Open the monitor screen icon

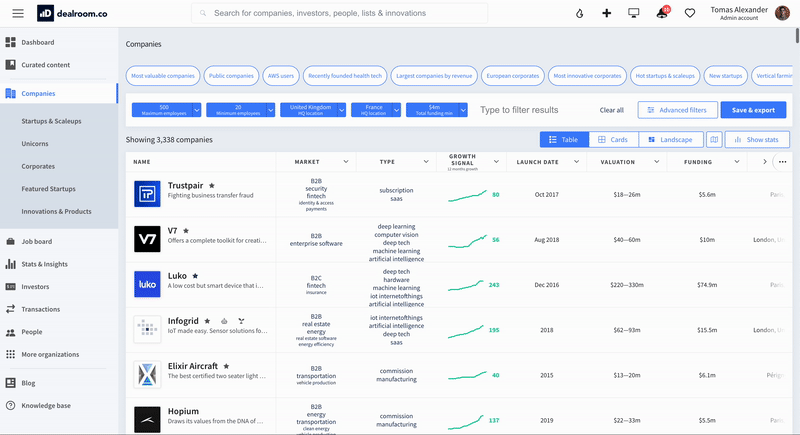(634, 13)
